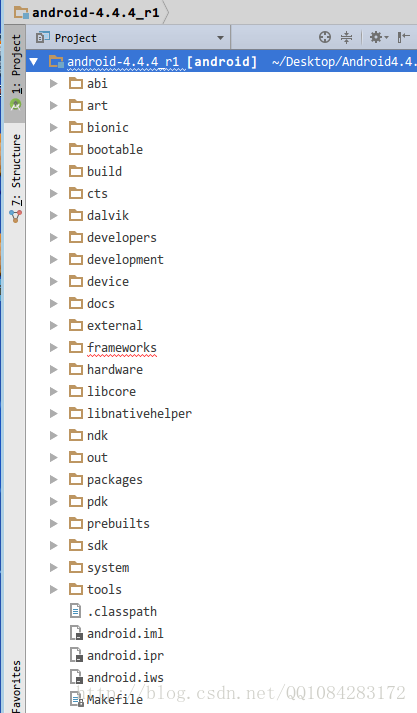
Task: Click the collapse all icon
Action: tap(347, 37)
